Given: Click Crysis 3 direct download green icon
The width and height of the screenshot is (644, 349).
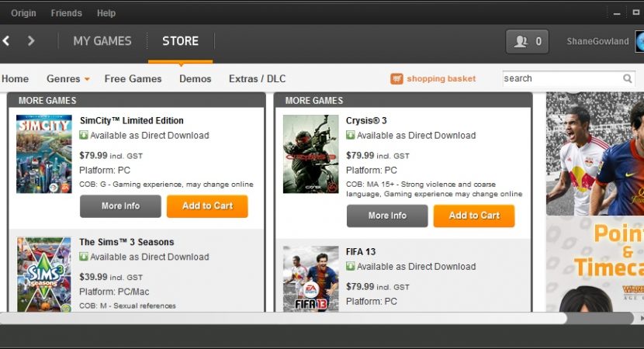Looking at the screenshot, I should (351, 136).
